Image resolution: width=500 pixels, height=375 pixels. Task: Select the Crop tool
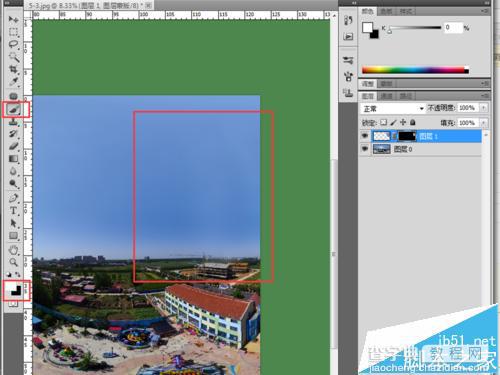coord(13,69)
